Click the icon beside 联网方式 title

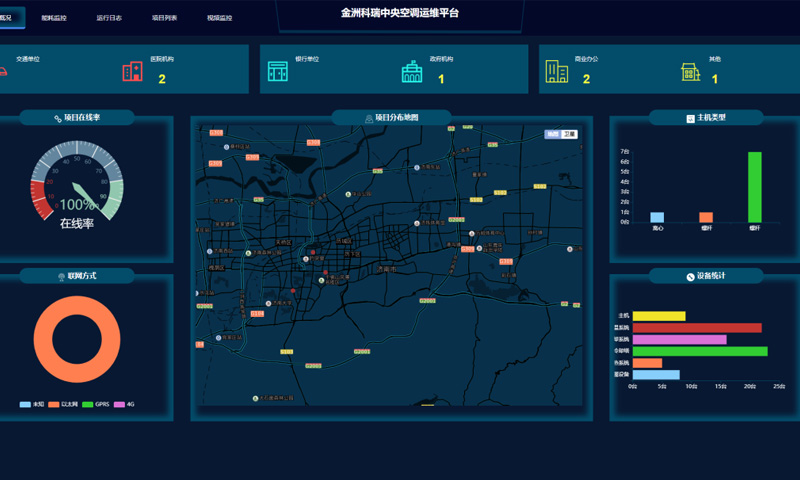tap(62, 277)
